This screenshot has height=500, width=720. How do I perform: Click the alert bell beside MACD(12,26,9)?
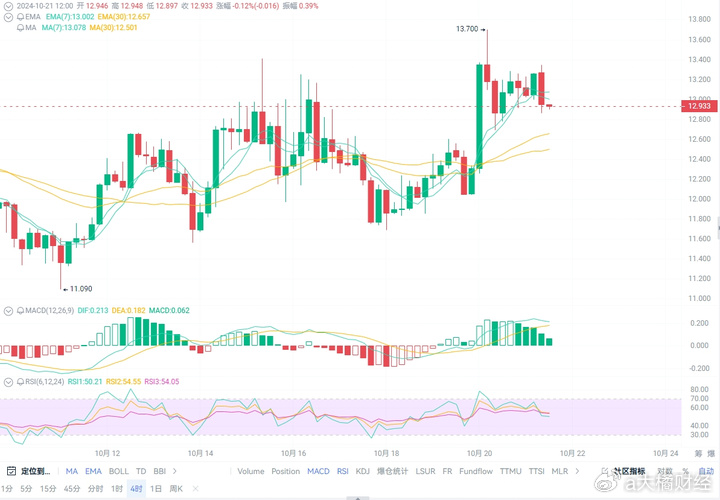[x=22, y=311]
